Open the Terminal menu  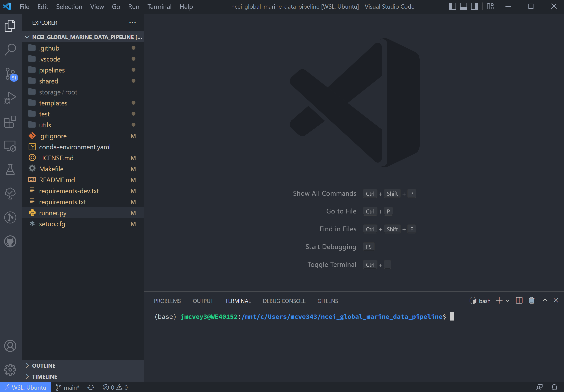coord(159,7)
